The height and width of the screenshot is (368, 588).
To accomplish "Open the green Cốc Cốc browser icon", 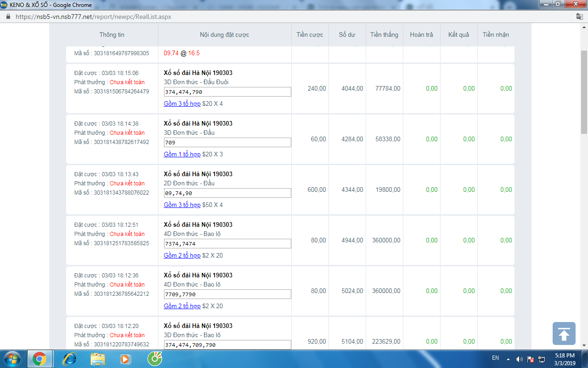I will pos(154,358).
